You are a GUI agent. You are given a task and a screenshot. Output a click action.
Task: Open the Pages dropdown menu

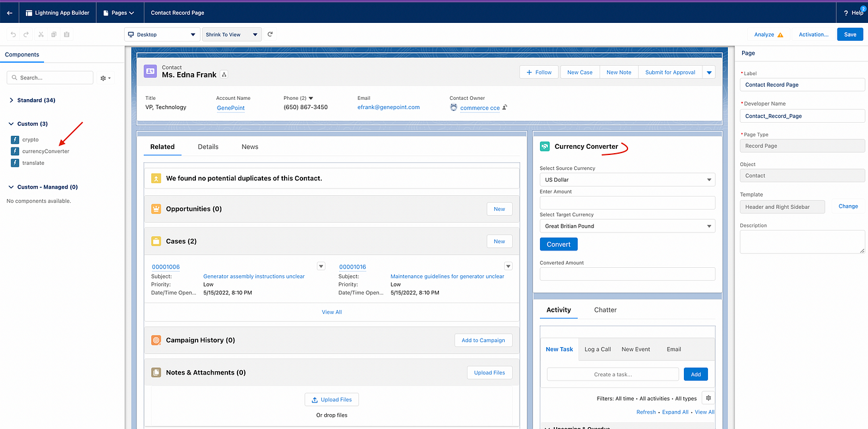(118, 12)
